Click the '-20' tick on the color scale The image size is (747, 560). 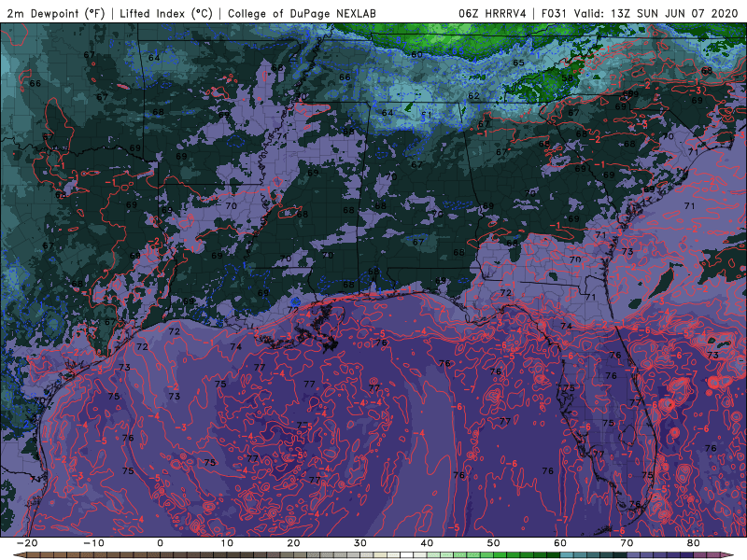click(27, 543)
